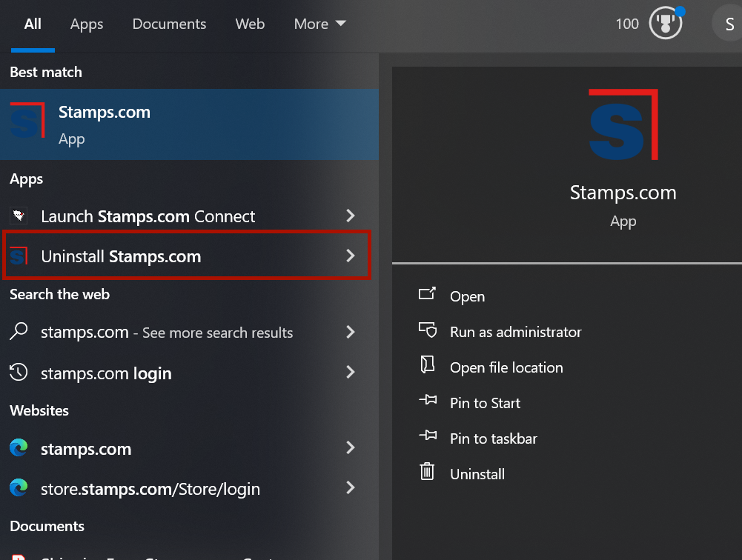Switch to the Web search tab

(250, 23)
